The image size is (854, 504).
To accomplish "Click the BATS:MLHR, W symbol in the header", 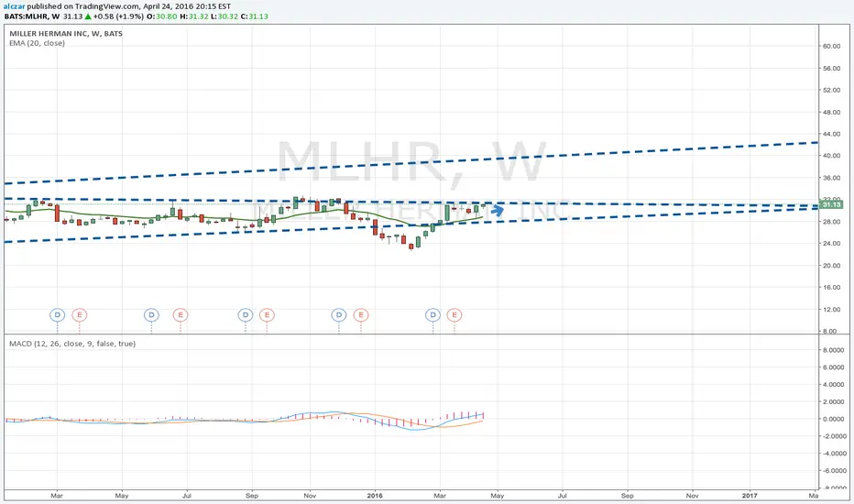I will [x=31, y=16].
